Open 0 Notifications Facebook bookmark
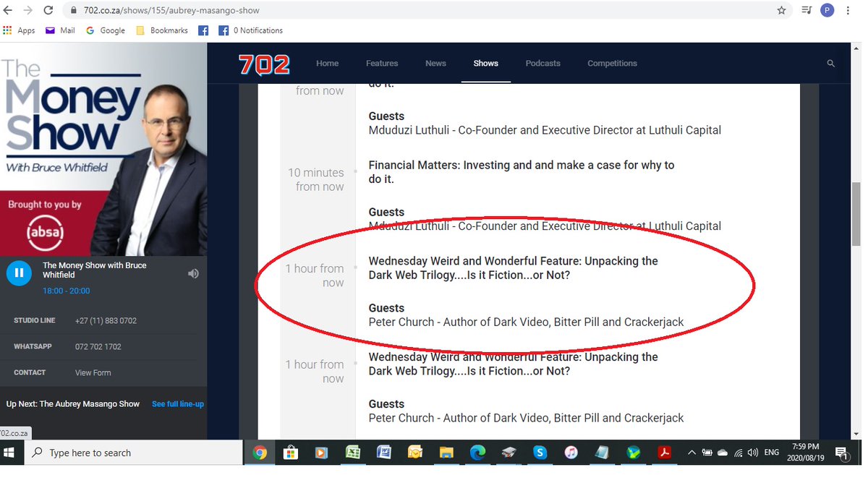This screenshot has width=868, height=488. 251,30
